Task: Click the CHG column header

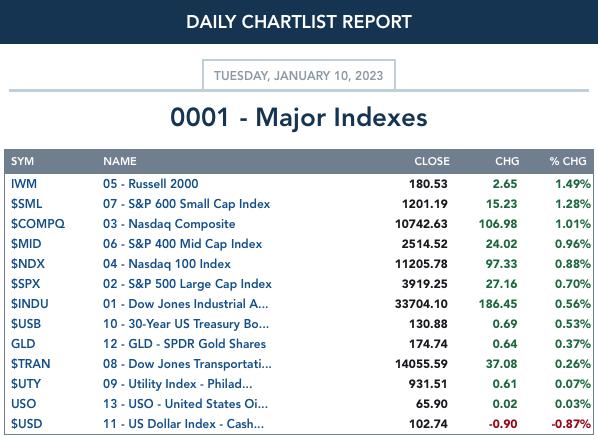Action: 507,161
